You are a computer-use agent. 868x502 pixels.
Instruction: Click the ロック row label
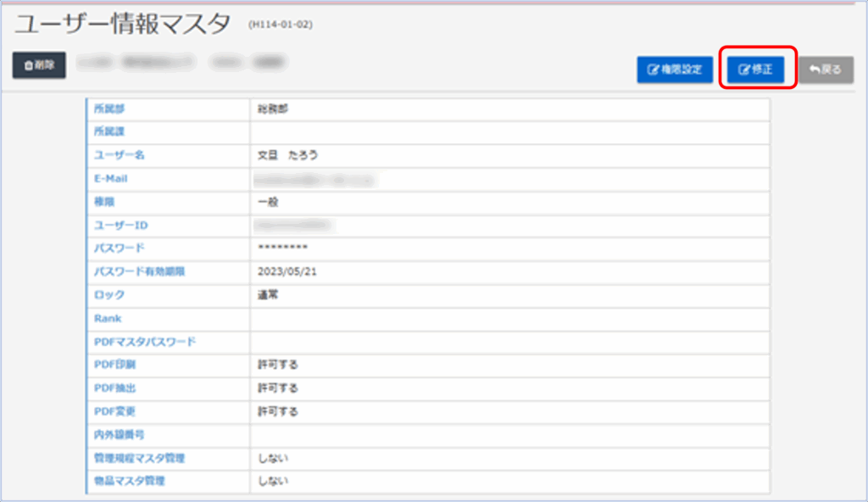click(x=109, y=295)
